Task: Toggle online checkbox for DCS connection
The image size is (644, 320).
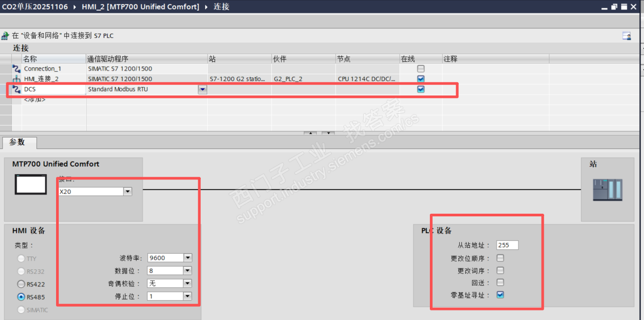Action: coord(421,89)
